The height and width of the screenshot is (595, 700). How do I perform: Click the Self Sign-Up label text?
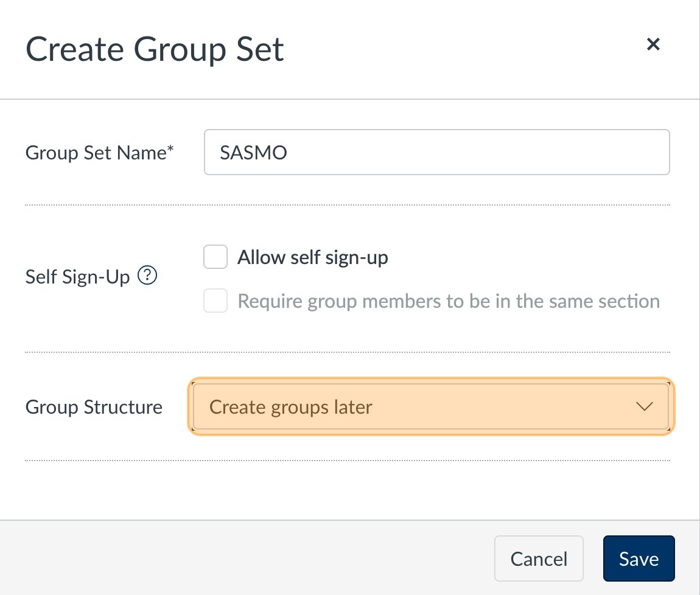[x=78, y=276]
